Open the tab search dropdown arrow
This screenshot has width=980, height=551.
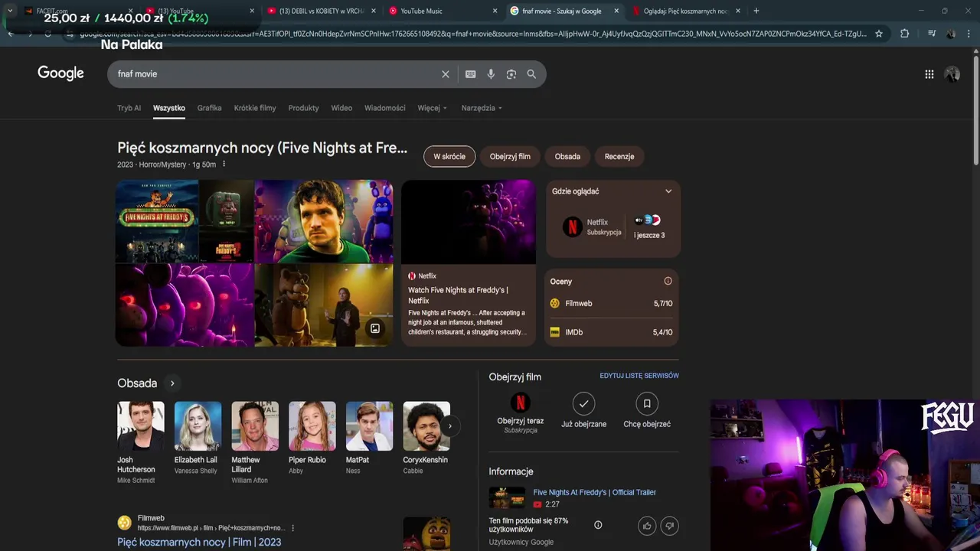10,11
